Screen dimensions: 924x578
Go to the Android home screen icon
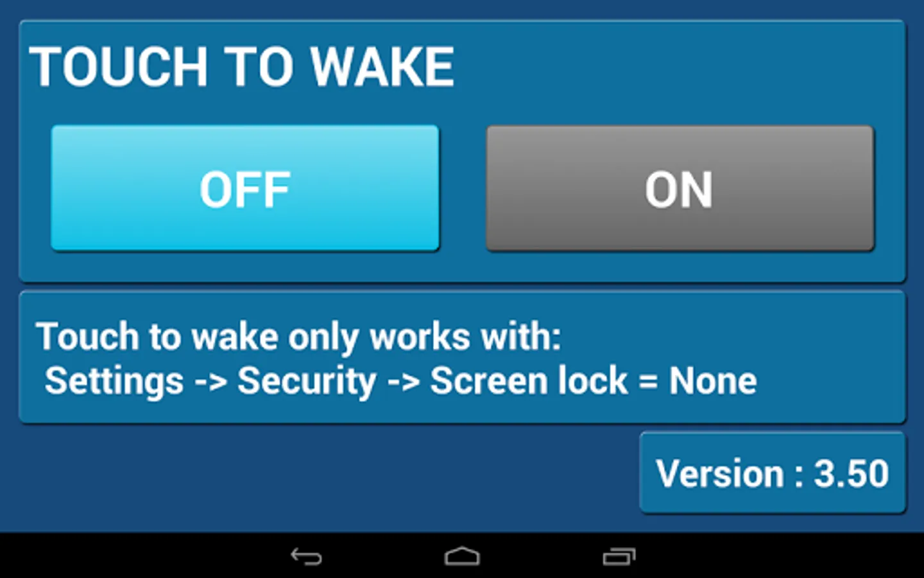click(x=462, y=556)
